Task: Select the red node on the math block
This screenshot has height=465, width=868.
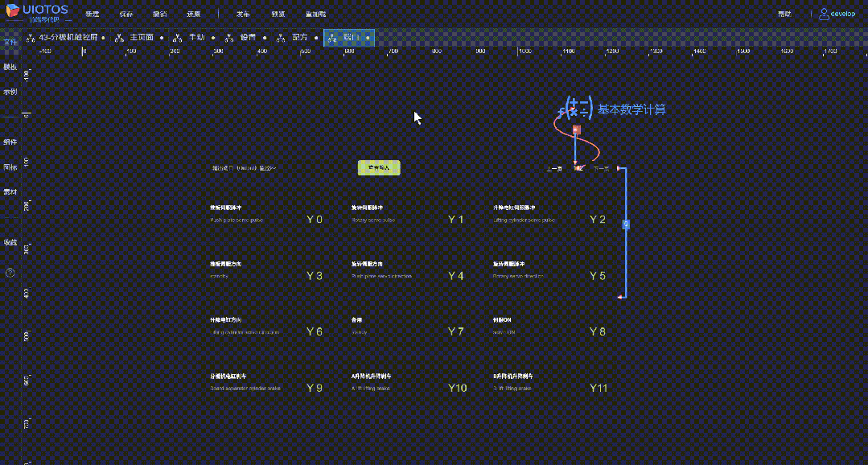Action: point(576,130)
